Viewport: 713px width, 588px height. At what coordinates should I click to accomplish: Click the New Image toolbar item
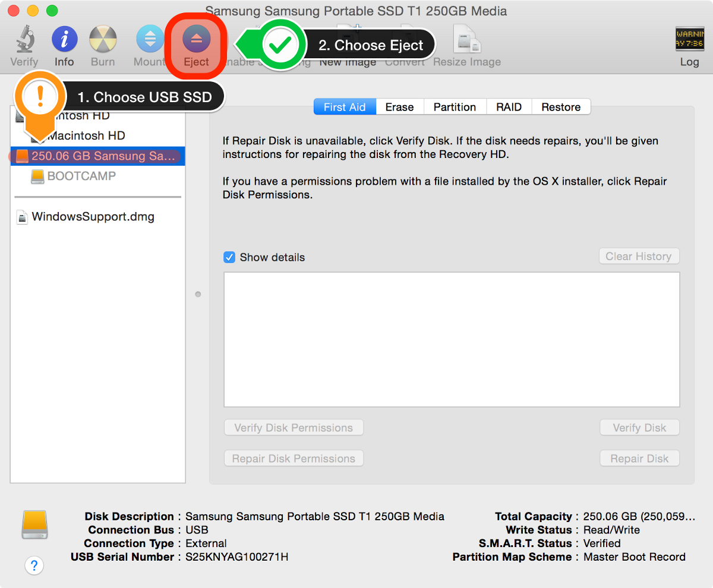pos(348,62)
